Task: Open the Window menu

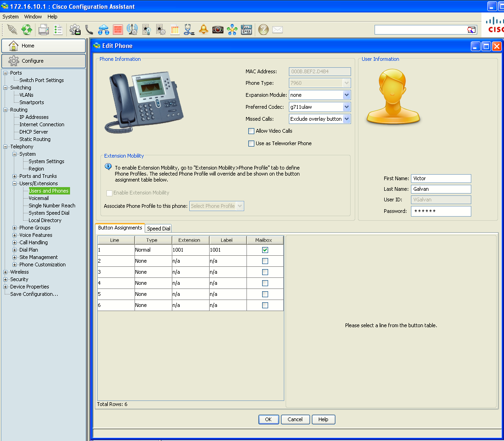Action: click(x=33, y=17)
